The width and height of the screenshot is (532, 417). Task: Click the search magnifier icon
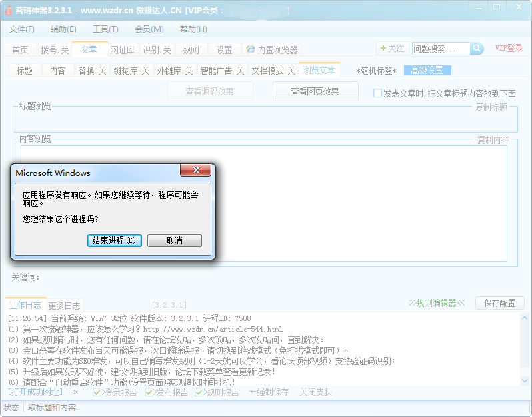[477, 49]
